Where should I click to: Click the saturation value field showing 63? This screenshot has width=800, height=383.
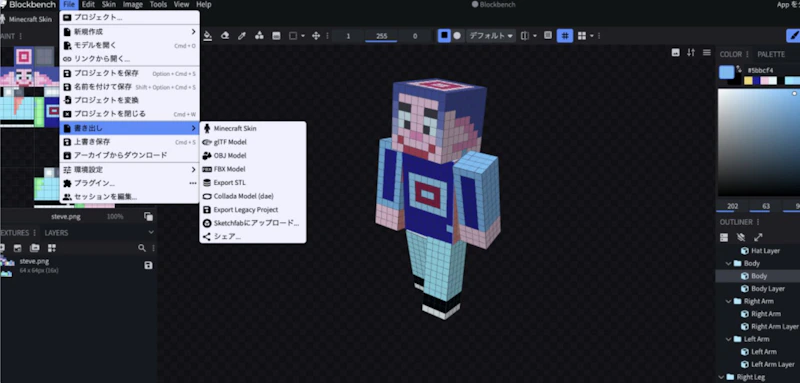coord(766,206)
